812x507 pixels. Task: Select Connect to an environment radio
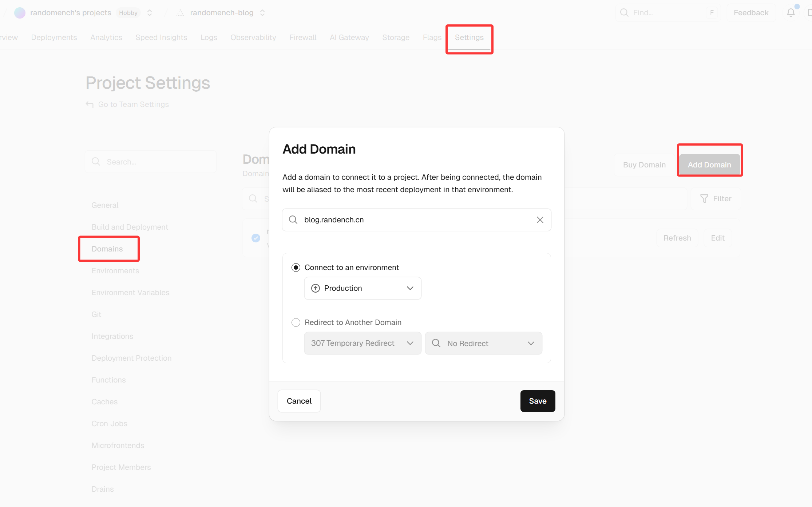tap(296, 268)
